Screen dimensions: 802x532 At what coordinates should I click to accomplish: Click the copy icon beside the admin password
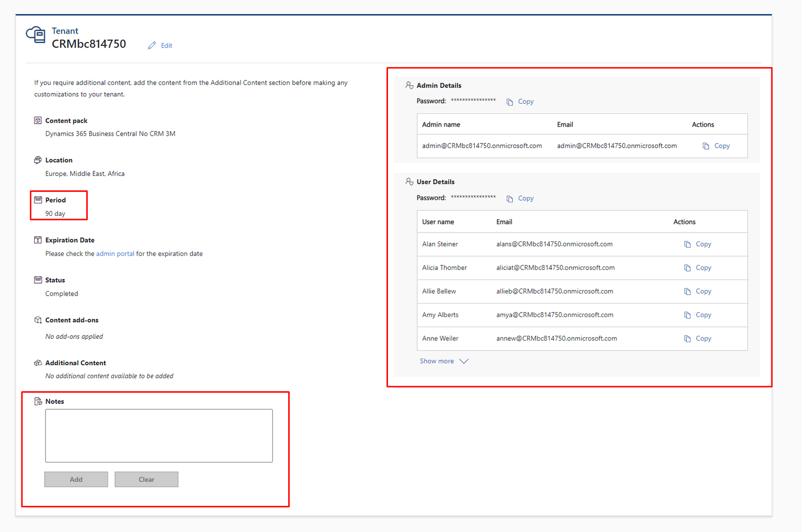510,102
